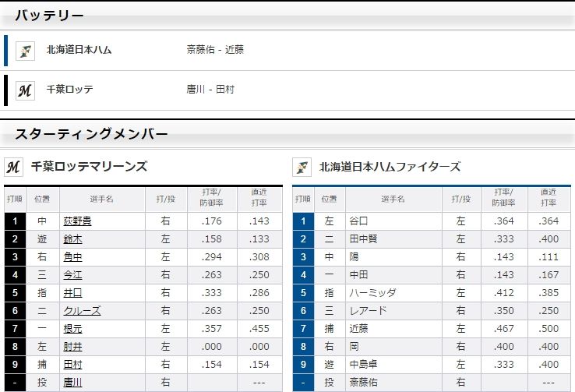
Task: Select 北海道日本ハム team name in battery section
Action: 79,50
